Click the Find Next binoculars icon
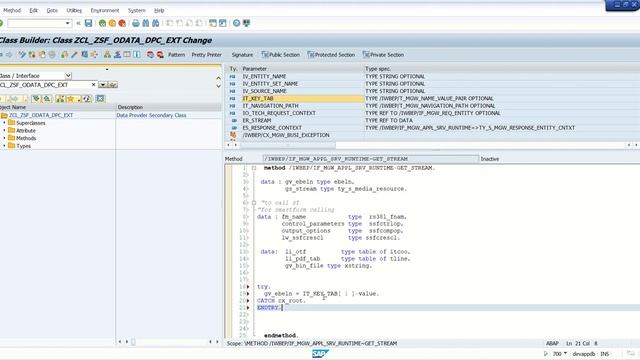Screen dimensions: 640x360 (x=156, y=23)
